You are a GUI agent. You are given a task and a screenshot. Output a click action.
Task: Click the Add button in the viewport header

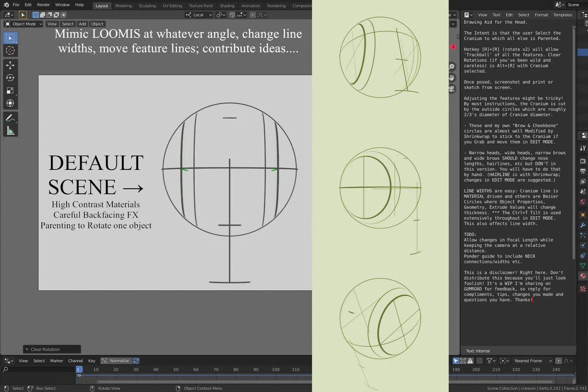(x=82, y=24)
